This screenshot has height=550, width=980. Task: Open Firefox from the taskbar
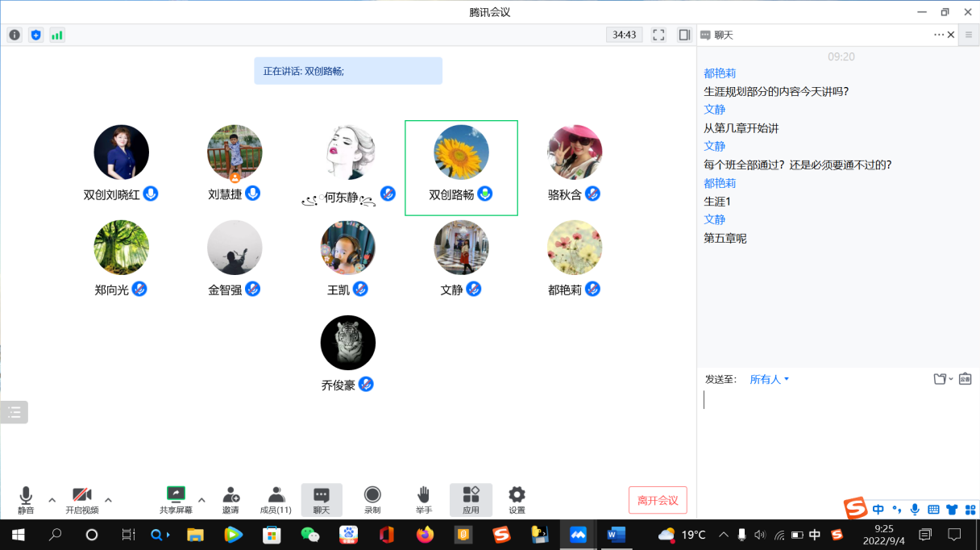(425, 534)
